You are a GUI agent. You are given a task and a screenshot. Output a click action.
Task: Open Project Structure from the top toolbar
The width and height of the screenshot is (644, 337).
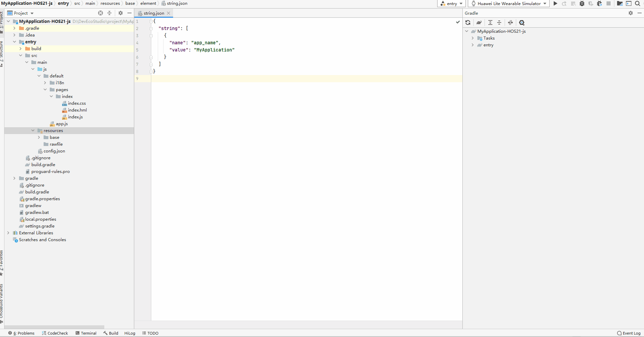(x=620, y=3)
